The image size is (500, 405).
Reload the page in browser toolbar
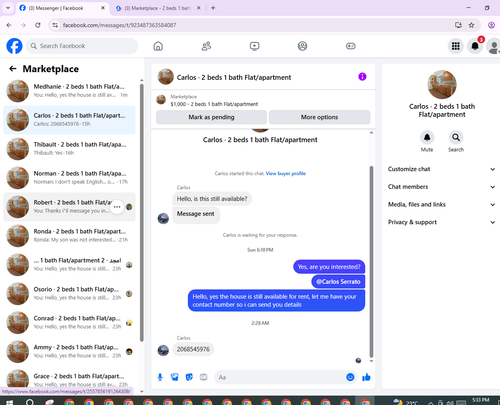(38, 25)
